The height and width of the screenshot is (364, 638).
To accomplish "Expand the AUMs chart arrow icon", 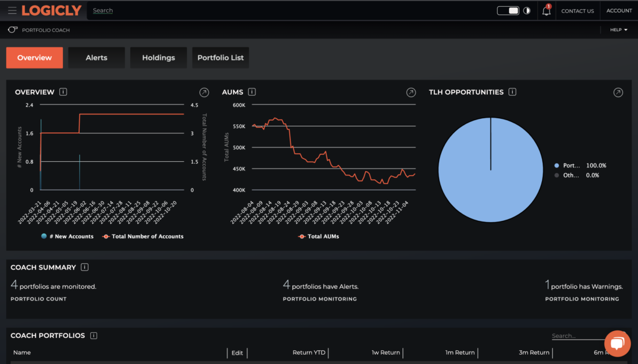I will click(411, 92).
